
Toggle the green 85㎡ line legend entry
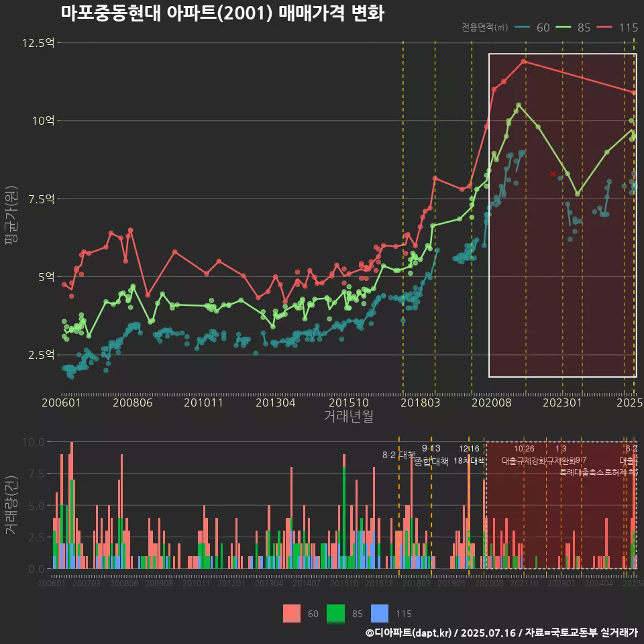pyautogui.click(x=573, y=28)
